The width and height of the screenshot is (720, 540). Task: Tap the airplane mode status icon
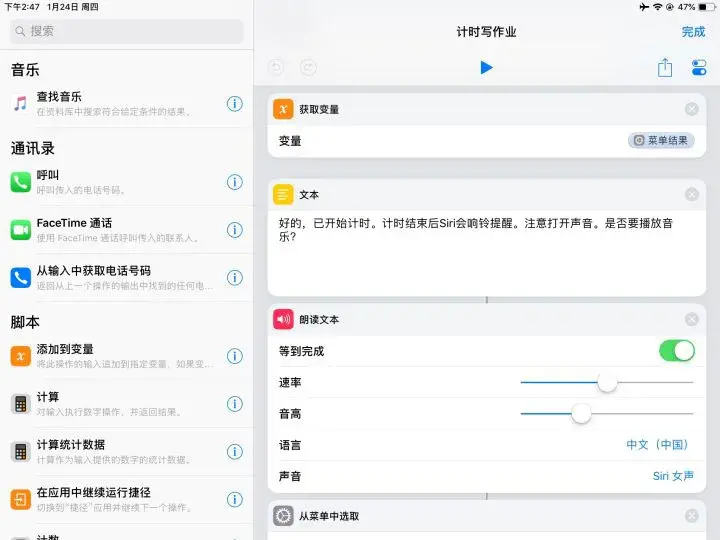point(644,7)
